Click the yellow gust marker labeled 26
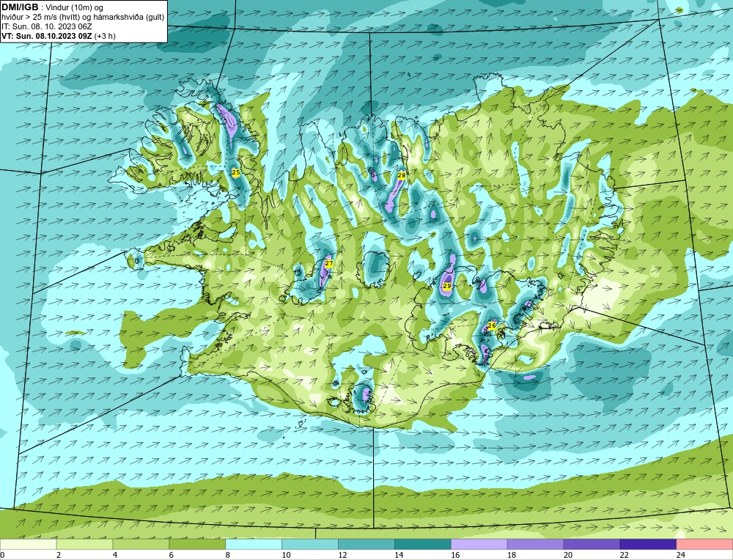733x560 pixels. (x=492, y=325)
